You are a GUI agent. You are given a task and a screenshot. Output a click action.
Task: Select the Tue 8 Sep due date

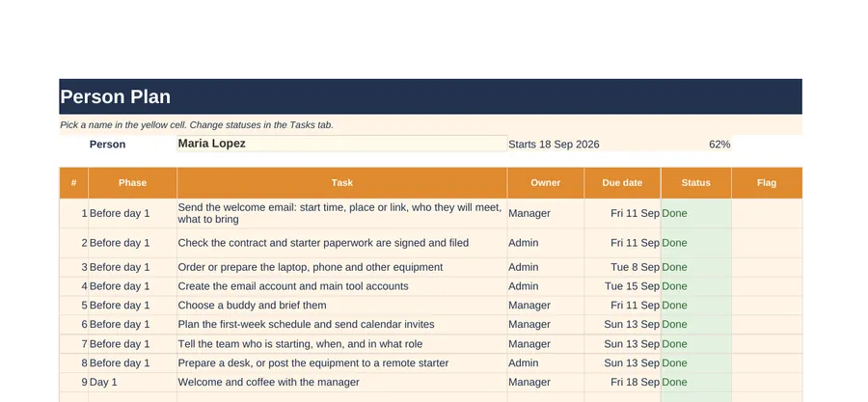click(x=622, y=267)
